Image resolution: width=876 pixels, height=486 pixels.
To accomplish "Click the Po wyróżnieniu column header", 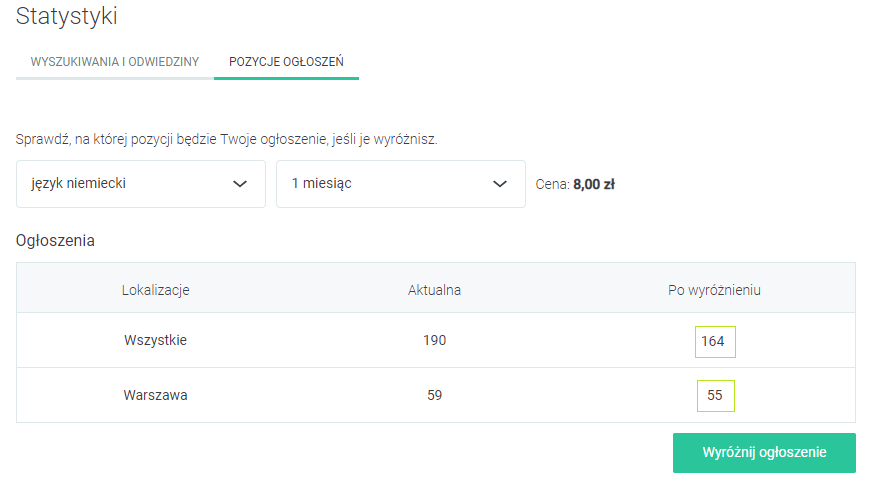I will click(x=714, y=290).
